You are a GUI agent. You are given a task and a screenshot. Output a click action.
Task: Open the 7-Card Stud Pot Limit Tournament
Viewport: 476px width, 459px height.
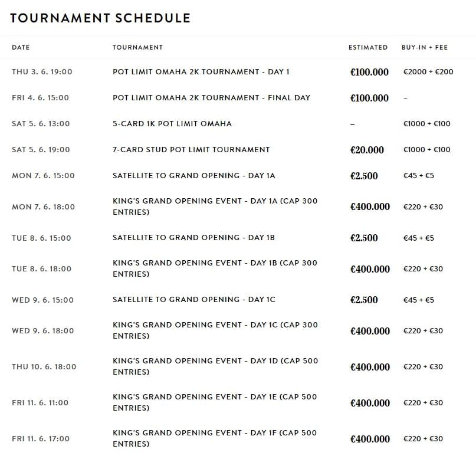(191, 150)
